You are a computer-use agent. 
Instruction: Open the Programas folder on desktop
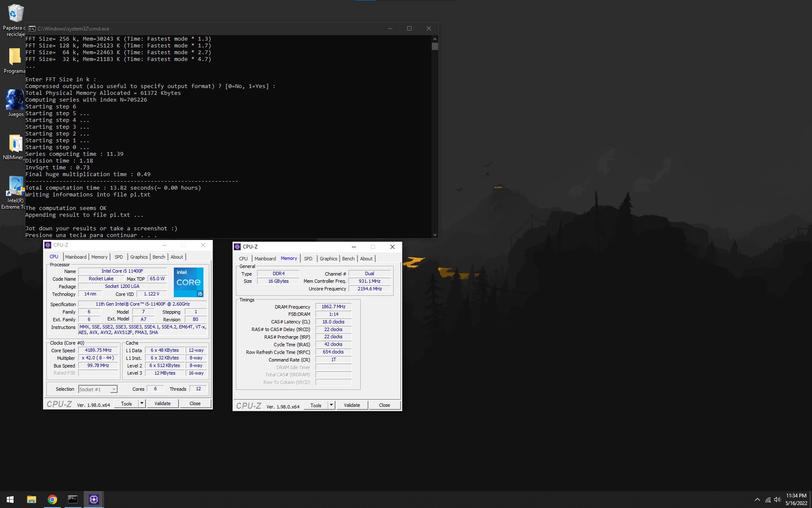[x=14, y=61]
